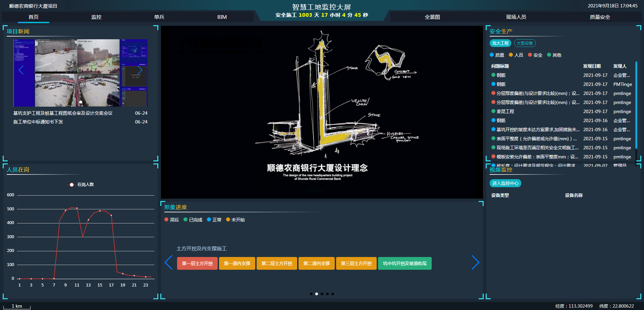644x310 pixels.
Task: Click the right arrow in 形象进度 panel
Action: 476,263
